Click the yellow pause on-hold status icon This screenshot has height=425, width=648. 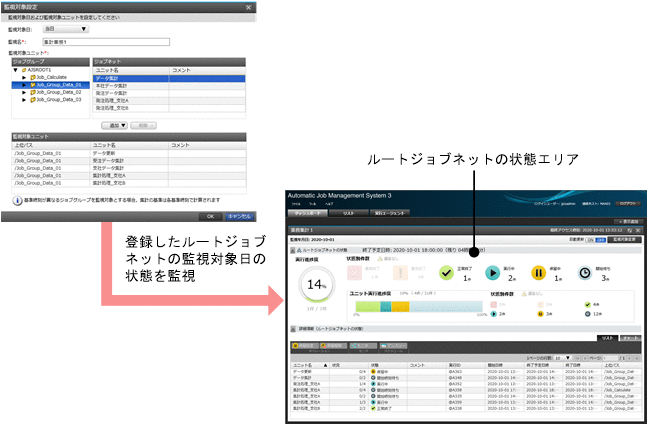538,273
